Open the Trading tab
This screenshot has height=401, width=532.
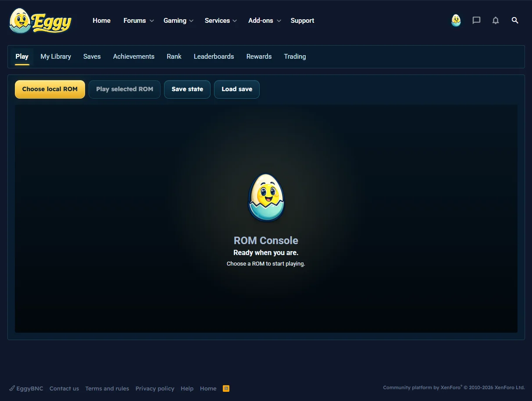(x=295, y=57)
